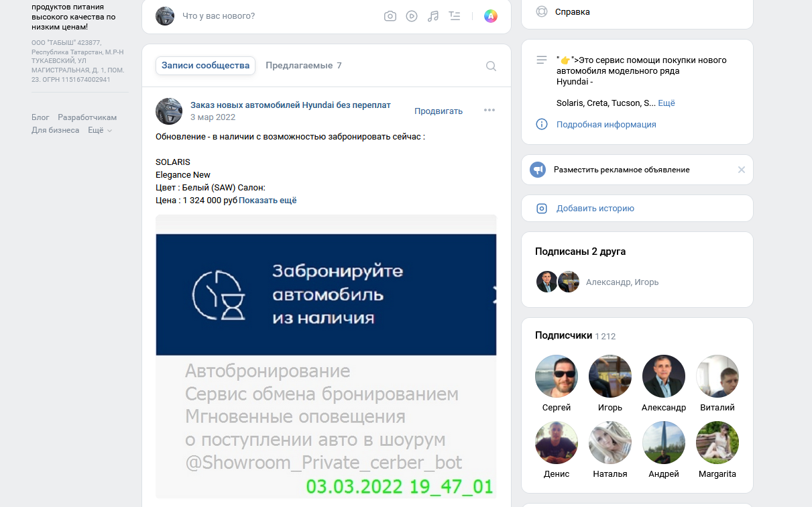812x507 pixels.
Task: Click the megaphone advertisement icon
Action: pos(538,170)
